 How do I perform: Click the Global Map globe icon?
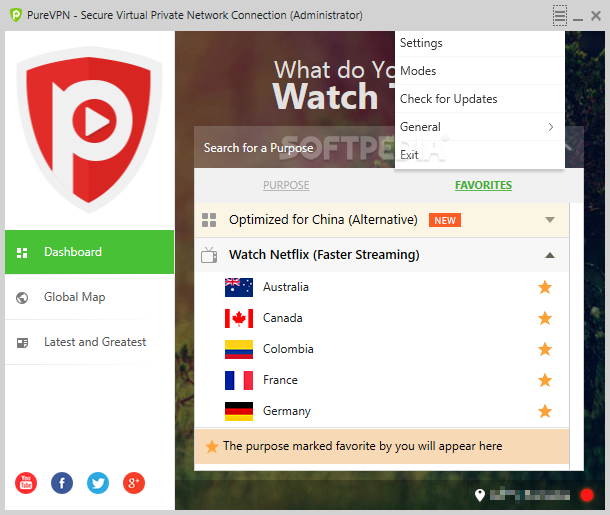(x=22, y=298)
